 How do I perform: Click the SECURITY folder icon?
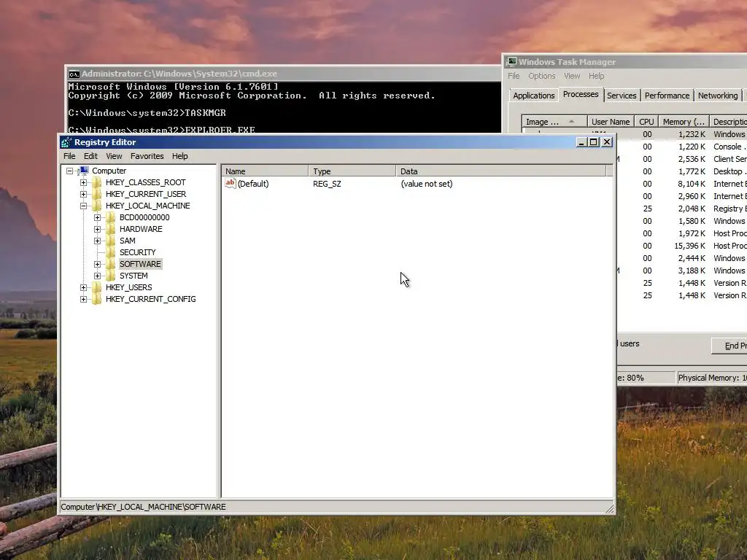111,252
